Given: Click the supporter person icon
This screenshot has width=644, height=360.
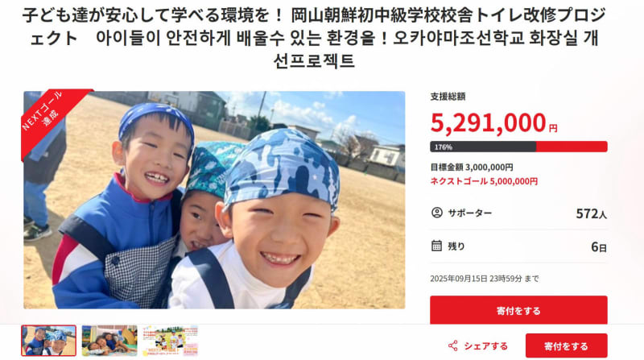Looking at the screenshot, I should (436, 213).
